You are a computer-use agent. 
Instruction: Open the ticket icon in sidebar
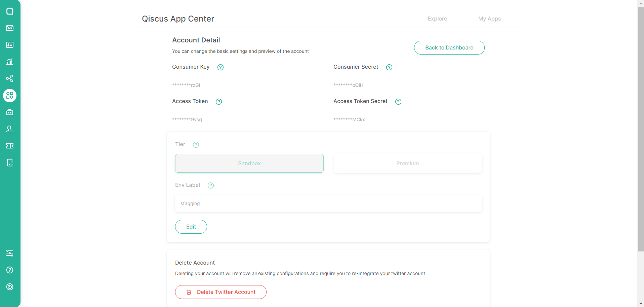10,146
